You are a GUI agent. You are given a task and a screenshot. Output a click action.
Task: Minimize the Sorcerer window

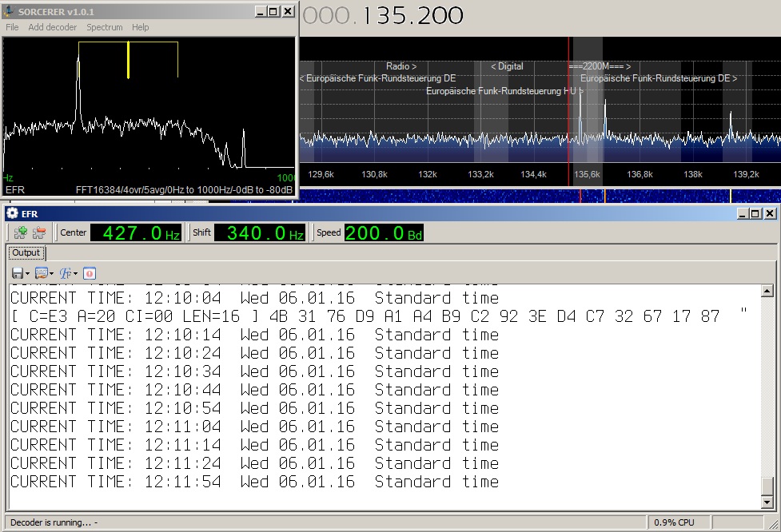click(x=260, y=11)
